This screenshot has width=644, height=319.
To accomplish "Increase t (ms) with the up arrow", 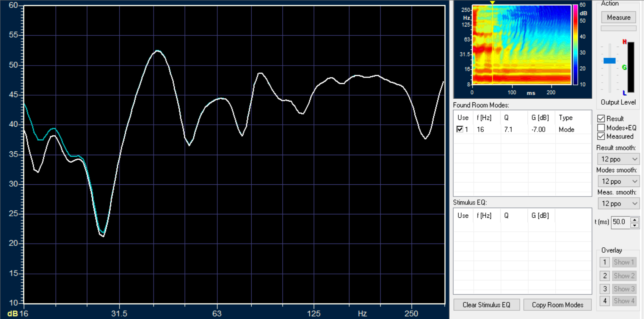I will (x=635, y=220).
